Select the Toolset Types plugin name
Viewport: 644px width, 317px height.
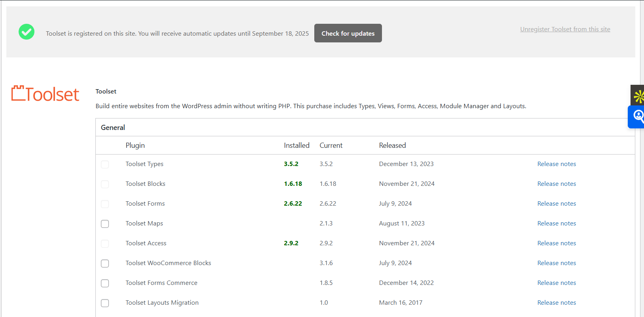click(x=144, y=164)
